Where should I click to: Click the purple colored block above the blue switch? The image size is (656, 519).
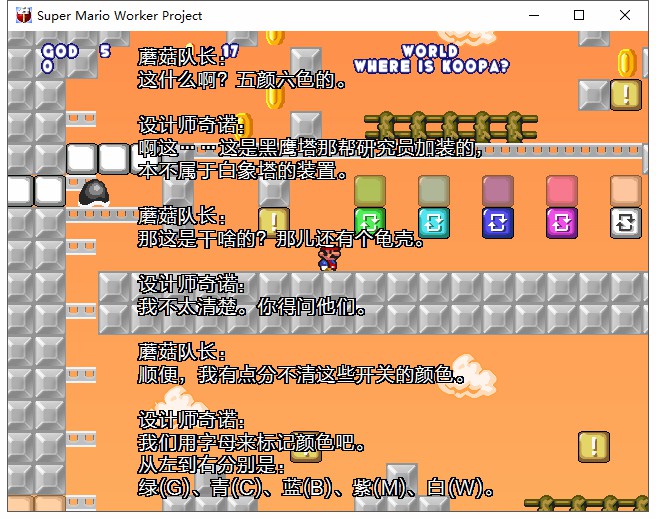click(498, 191)
